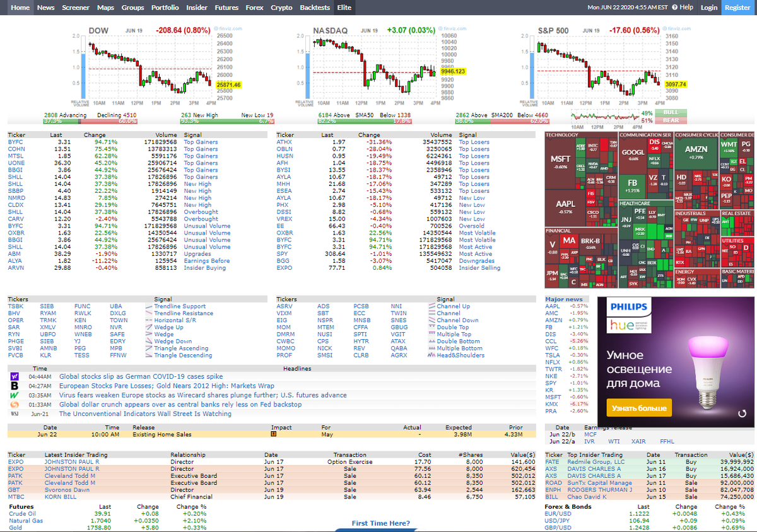757x532 pixels.
Task: Open the KORN BILL insider trading link
Action: (61, 497)
